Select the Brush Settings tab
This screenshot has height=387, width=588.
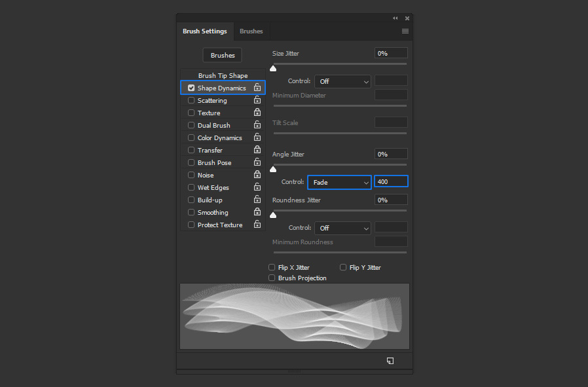205,31
